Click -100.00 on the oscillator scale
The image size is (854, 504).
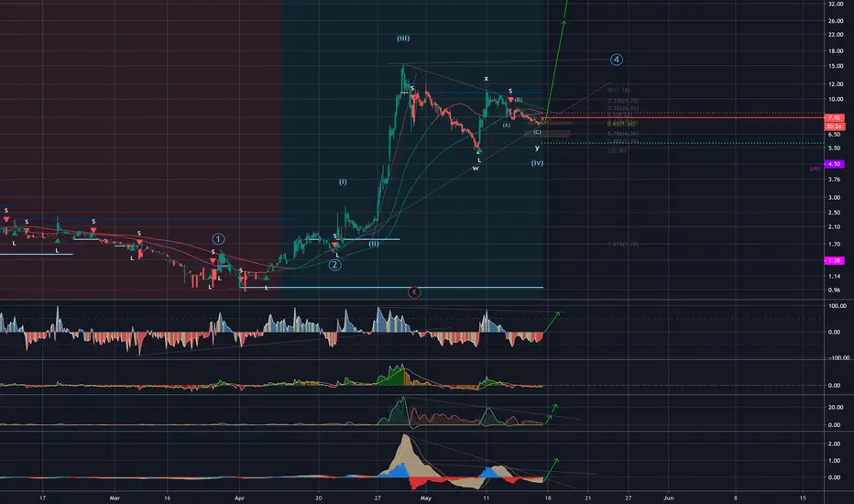[x=838, y=358]
